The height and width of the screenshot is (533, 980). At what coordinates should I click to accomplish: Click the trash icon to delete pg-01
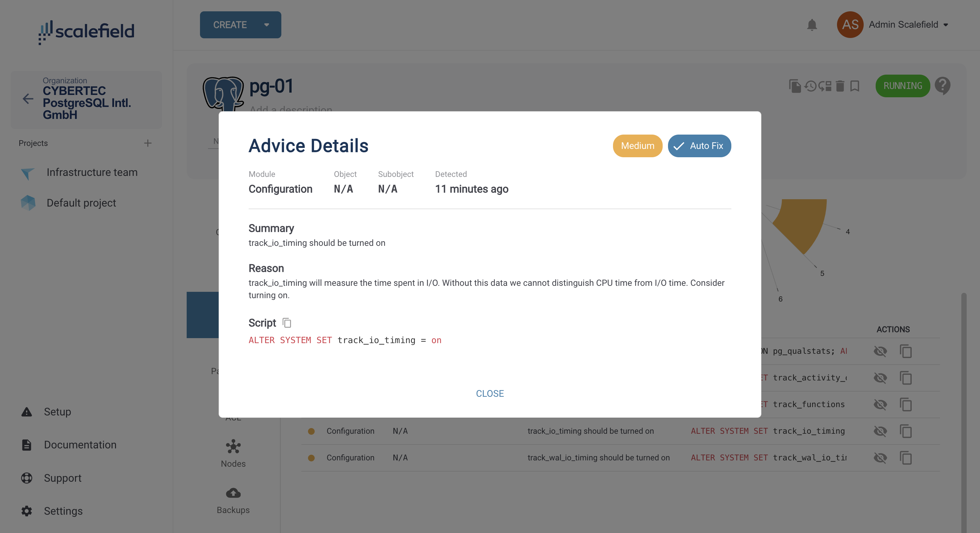(840, 86)
